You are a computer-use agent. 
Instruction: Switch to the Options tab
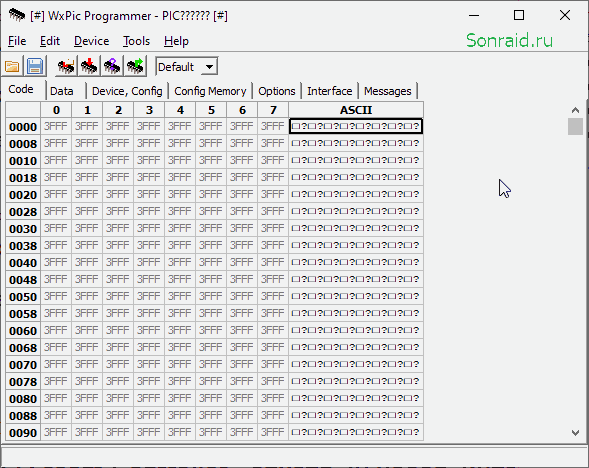pyautogui.click(x=276, y=91)
